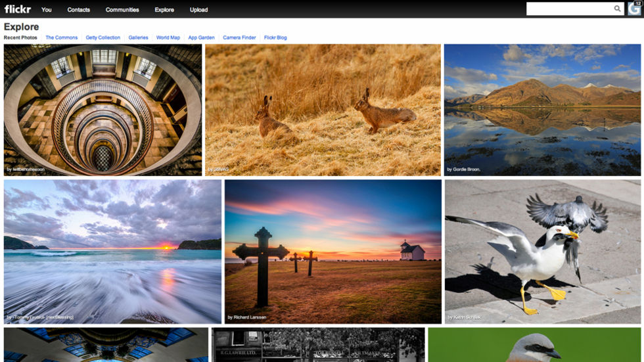This screenshot has height=362, width=644.
Task: Open the Contacts menu
Action: point(79,10)
